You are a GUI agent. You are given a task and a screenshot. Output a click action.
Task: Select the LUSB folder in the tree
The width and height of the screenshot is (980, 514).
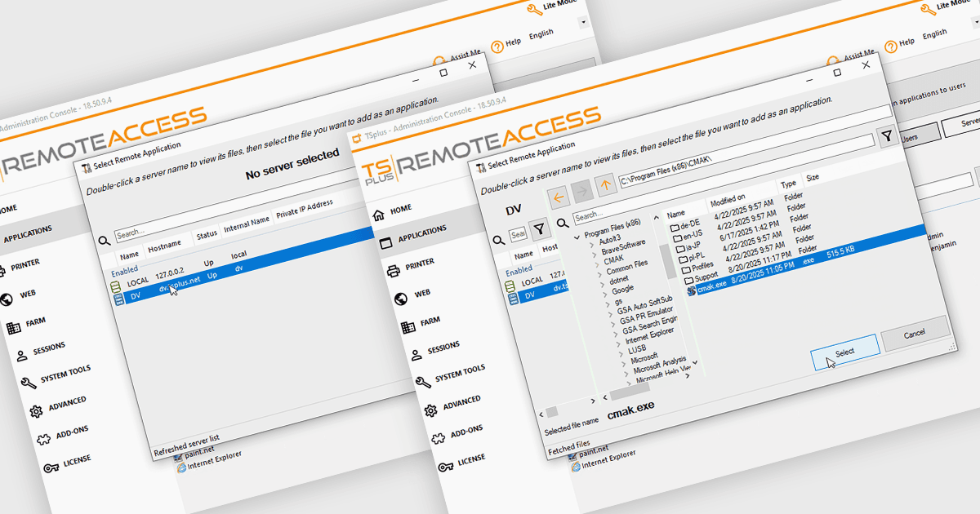click(x=637, y=349)
